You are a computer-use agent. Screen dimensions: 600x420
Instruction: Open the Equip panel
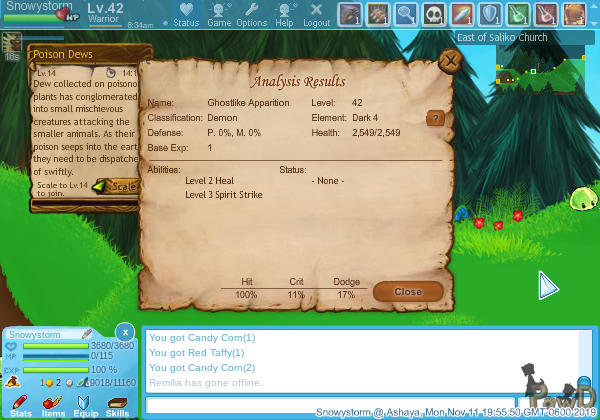coord(85,405)
